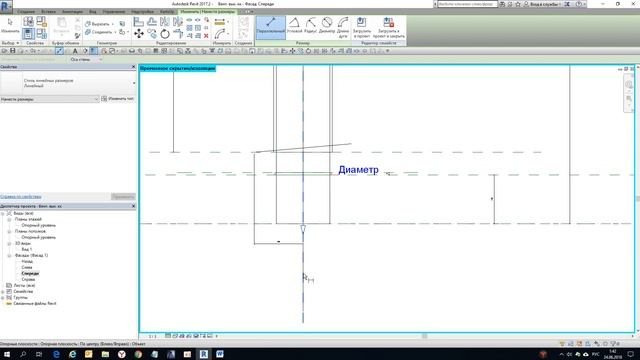640x360 pixels.
Task: Click the view scale 1:1 control
Action: 152,336
